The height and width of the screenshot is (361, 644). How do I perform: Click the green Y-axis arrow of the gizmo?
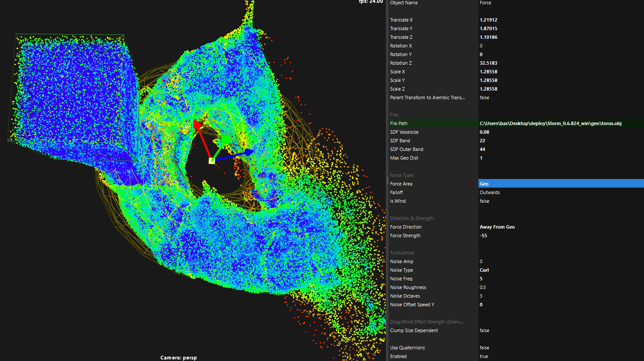225,140
